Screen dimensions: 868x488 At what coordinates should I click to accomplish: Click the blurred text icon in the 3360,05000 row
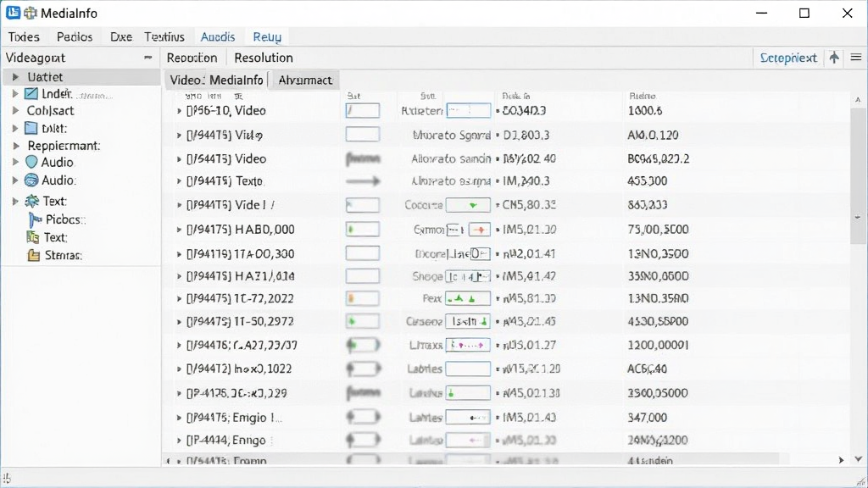363,393
